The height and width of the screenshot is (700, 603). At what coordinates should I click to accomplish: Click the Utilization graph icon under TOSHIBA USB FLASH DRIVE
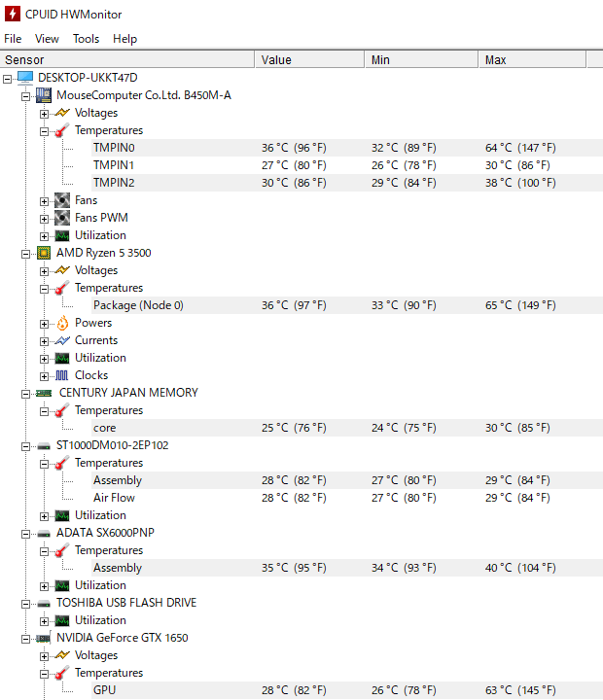[62, 620]
